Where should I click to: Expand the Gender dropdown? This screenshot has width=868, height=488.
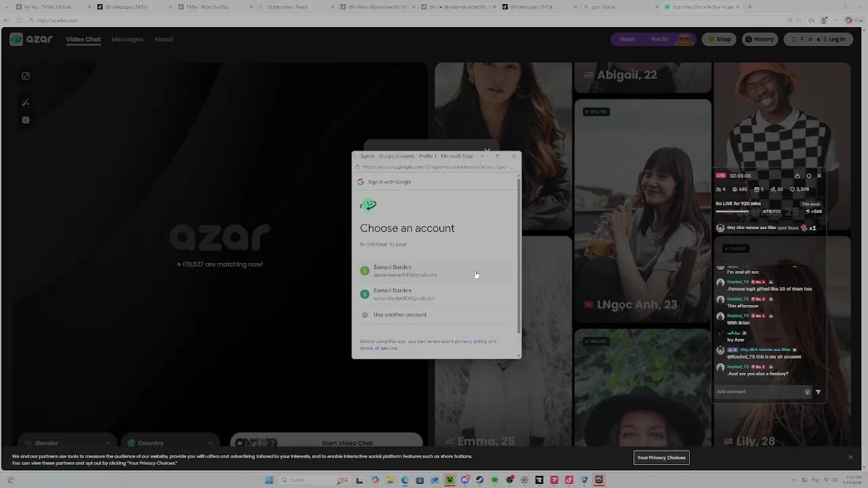pyautogui.click(x=67, y=443)
